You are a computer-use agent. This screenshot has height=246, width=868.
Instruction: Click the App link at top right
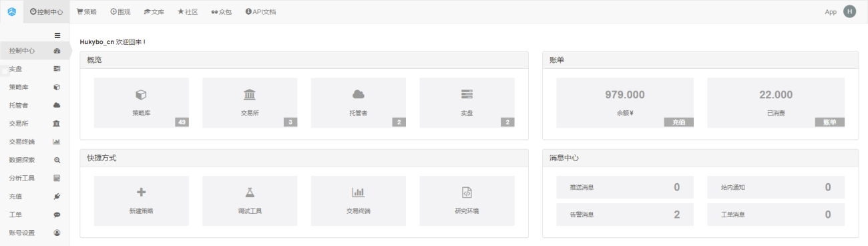pos(831,12)
